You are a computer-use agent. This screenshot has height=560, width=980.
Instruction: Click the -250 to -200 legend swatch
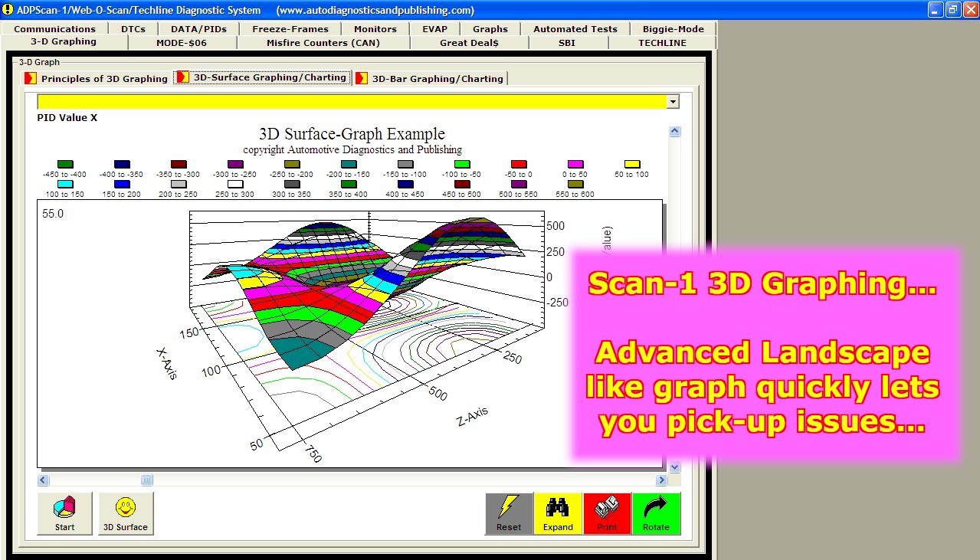(x=292, y=164)
